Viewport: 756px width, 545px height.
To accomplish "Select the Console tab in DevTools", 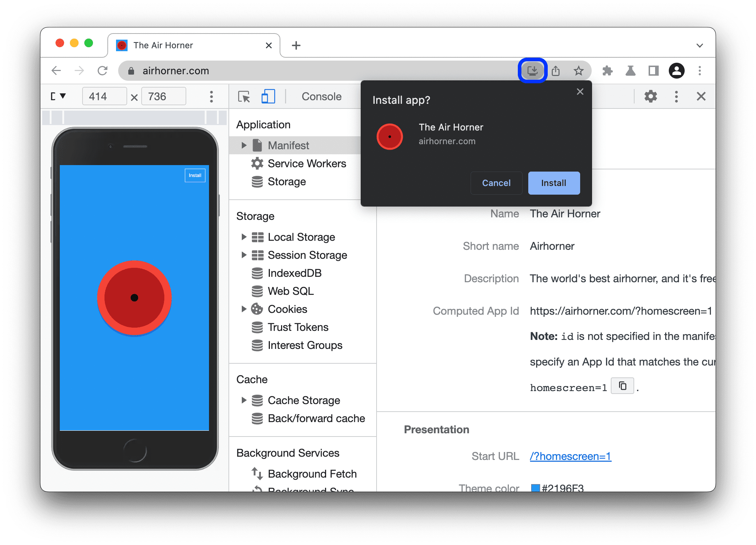I will point(322,97).
